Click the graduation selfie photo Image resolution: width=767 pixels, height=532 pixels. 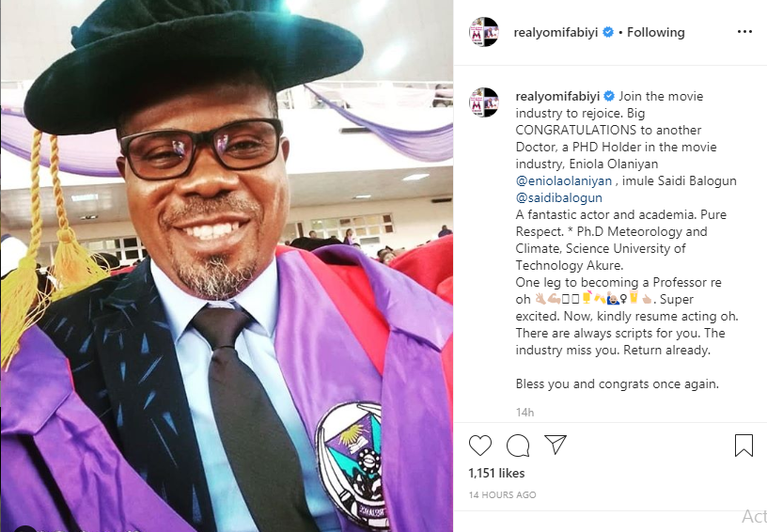coord(227,266)
